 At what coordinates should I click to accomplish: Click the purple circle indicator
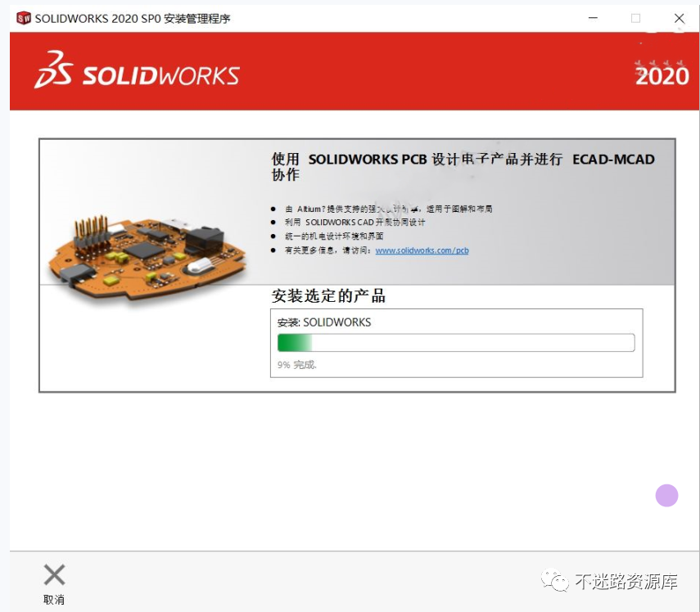point(666,496)
